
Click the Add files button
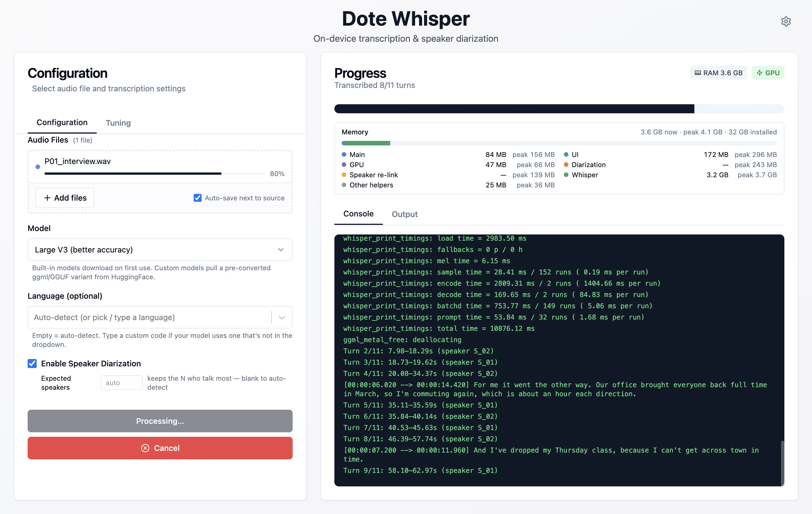[65, 198]
